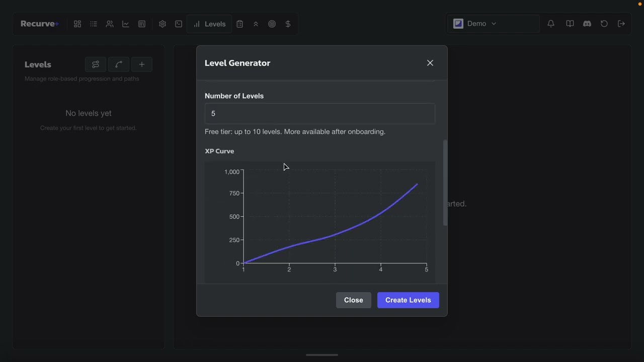This screenshot has width=644, height=362.
Task: Click the Level Generator dialog scrollbar
Action: [x=445, y=183]
